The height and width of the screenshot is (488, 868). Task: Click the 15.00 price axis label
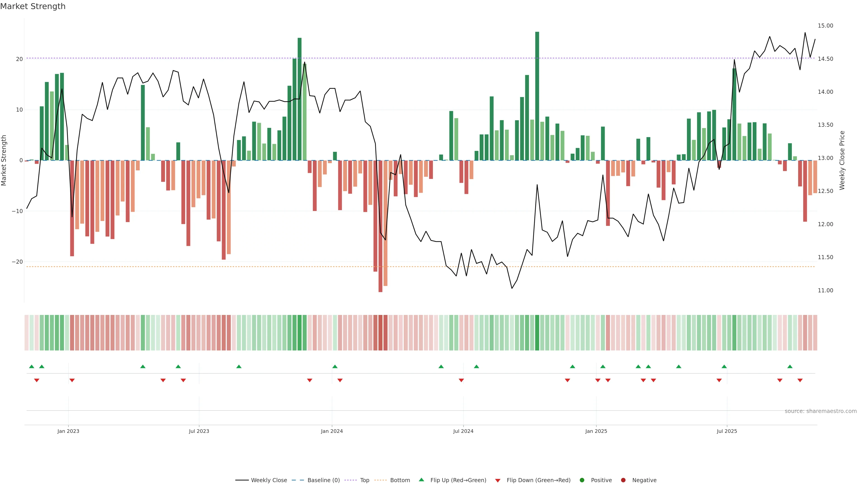tap(825, 26)
